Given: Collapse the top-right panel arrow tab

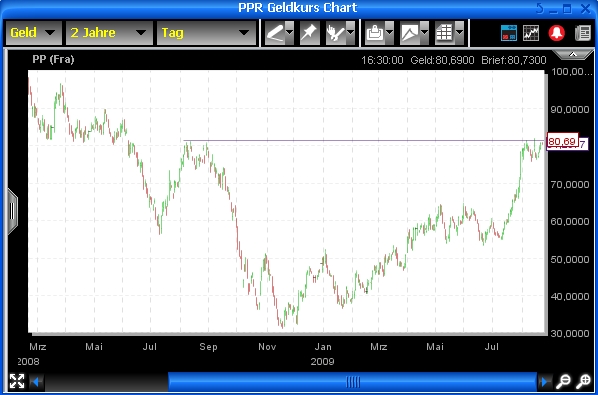Looking at the screenshot, I should [572, 55].
